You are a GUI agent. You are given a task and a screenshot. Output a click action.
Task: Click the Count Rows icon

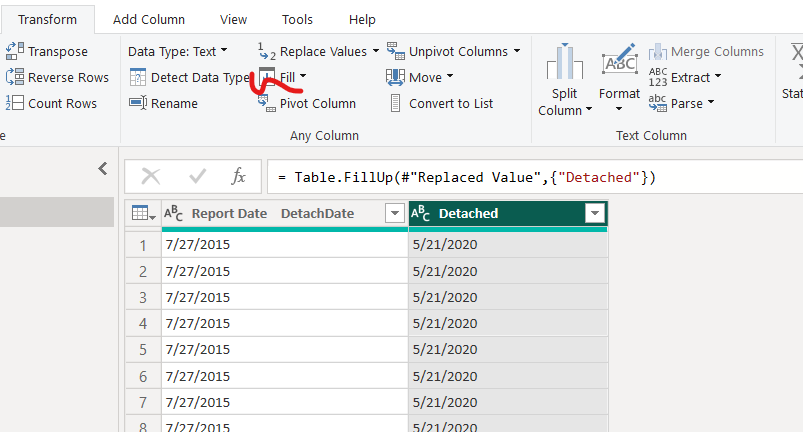(x=15, y=103)
